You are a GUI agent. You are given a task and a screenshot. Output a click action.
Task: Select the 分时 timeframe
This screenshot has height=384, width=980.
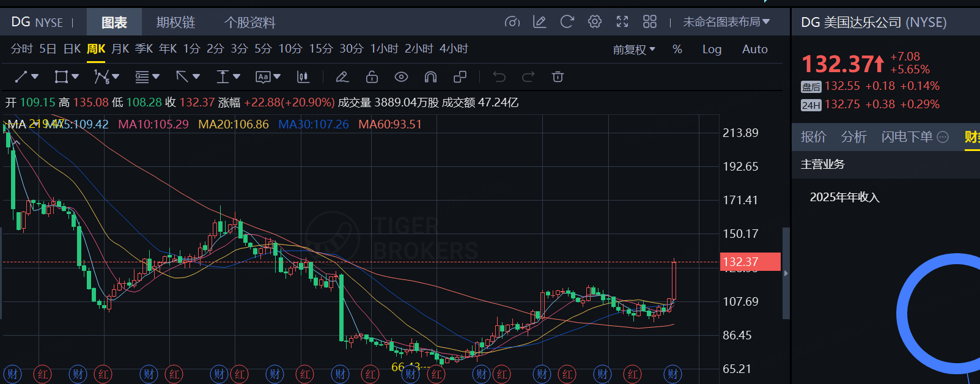21,49
